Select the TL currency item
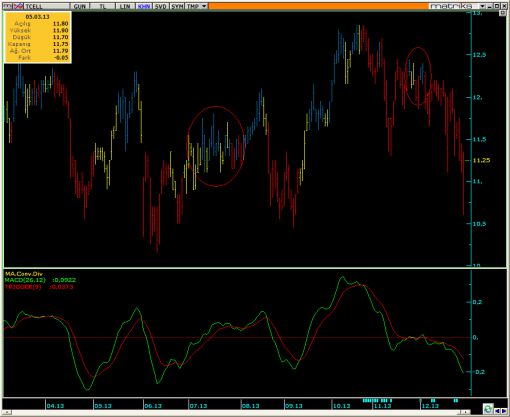The height and width of the screenshot is (417, 510). 103,6
